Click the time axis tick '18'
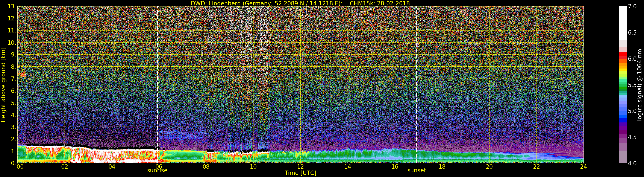Screen dimensions: 644x177 pos(442,166)
